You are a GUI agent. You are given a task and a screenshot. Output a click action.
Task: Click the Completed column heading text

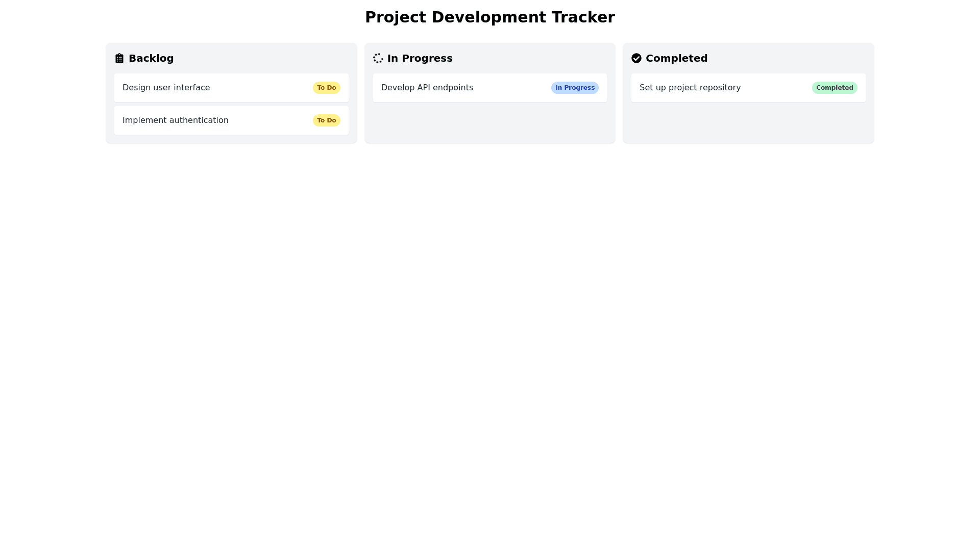point(676,59)
